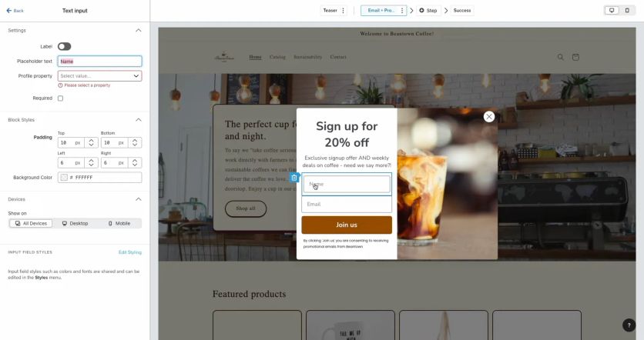Open Background Color swatch picker
Screen dimensions: 644x340
64,178
